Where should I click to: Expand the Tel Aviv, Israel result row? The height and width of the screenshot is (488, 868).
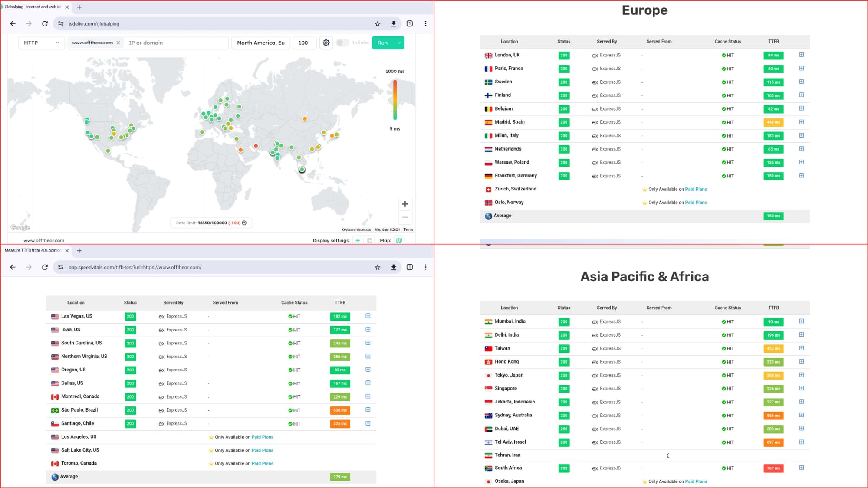tap(802, 442)
